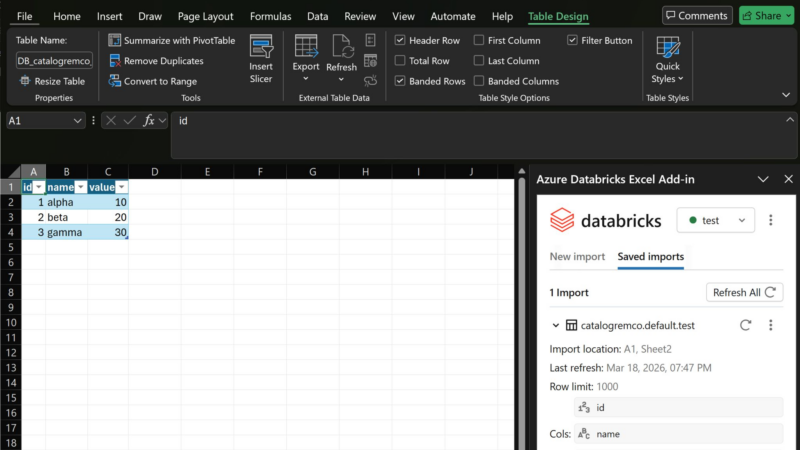Refresh the catalogremco.default.test import

(x=745, y=325)
